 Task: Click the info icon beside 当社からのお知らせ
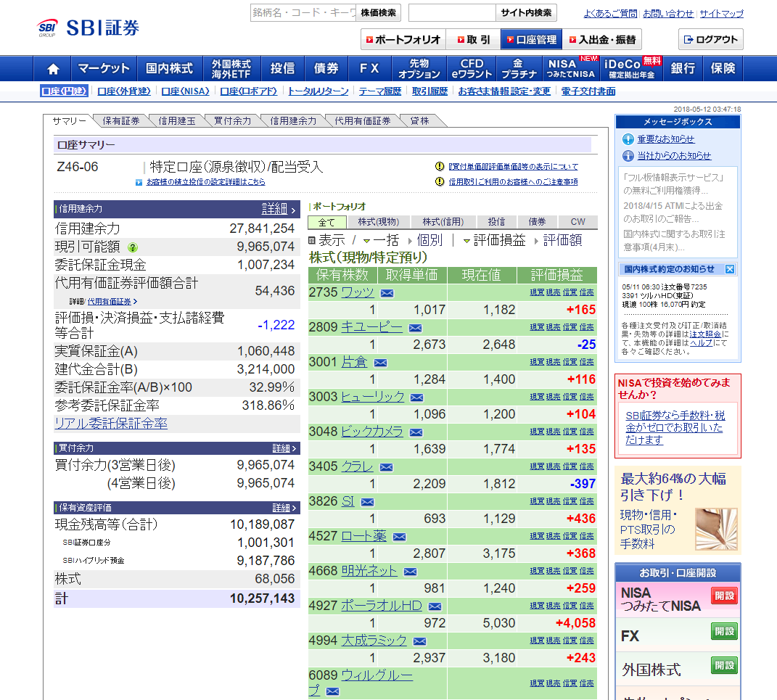coord(628,156)
